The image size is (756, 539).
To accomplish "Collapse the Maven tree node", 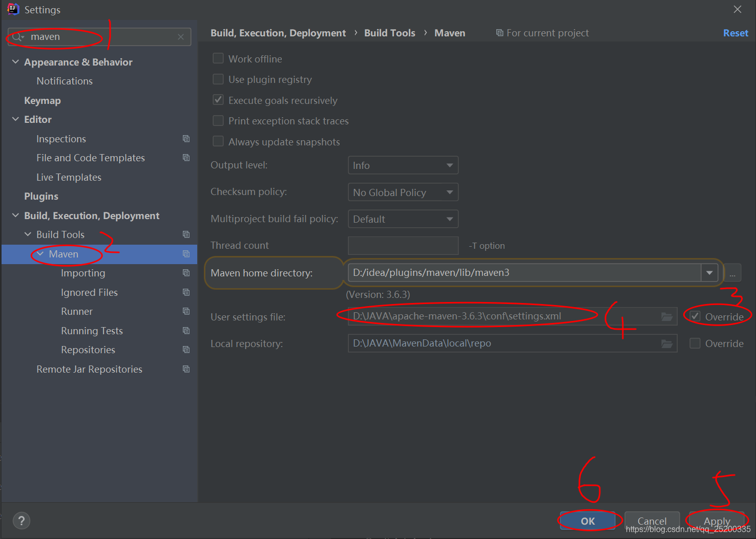I will pos(40,254).
